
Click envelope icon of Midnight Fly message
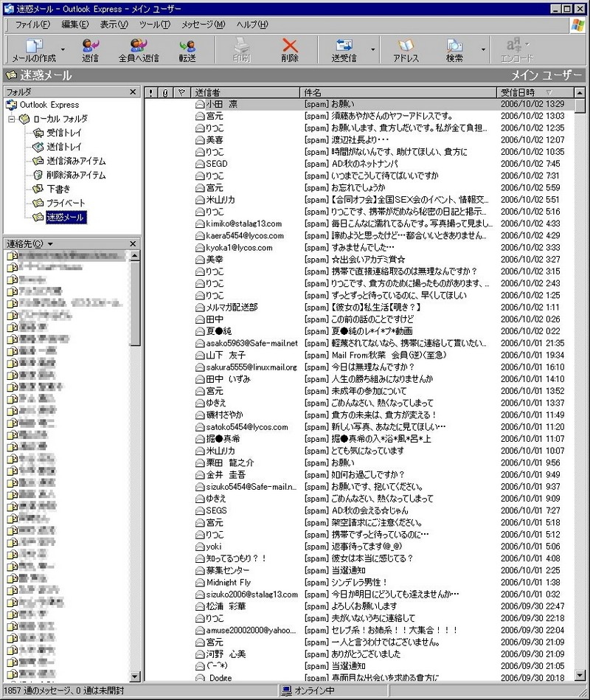pyautogui.click(x=199, y=583)
